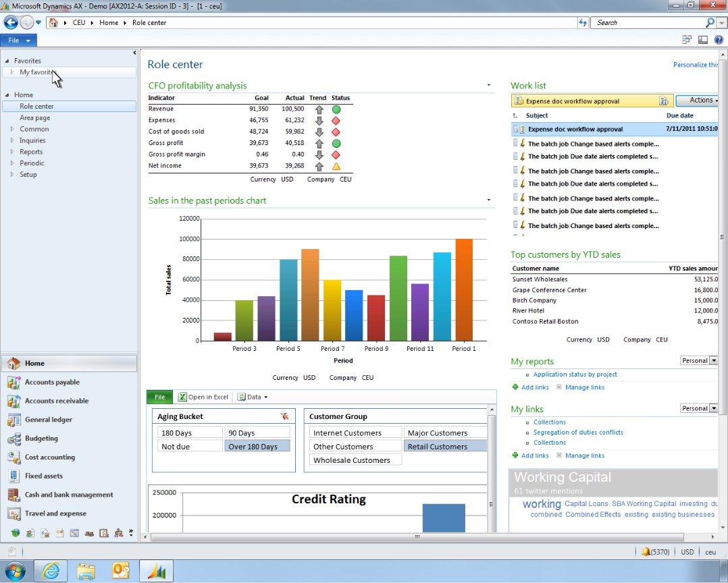Open the Data dropdown menu
Viewport: 728px width, 583px height.
(x=253, y=397)
